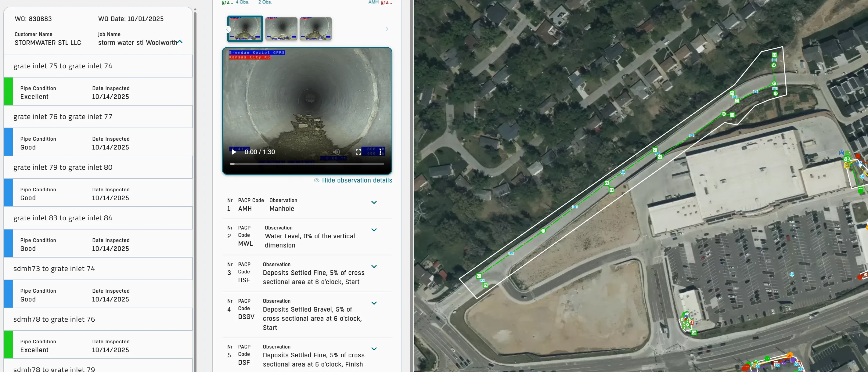Collapse the storm water stl Woolworth job name
Viewport: 868px width, 372px height.
(180, 42)
